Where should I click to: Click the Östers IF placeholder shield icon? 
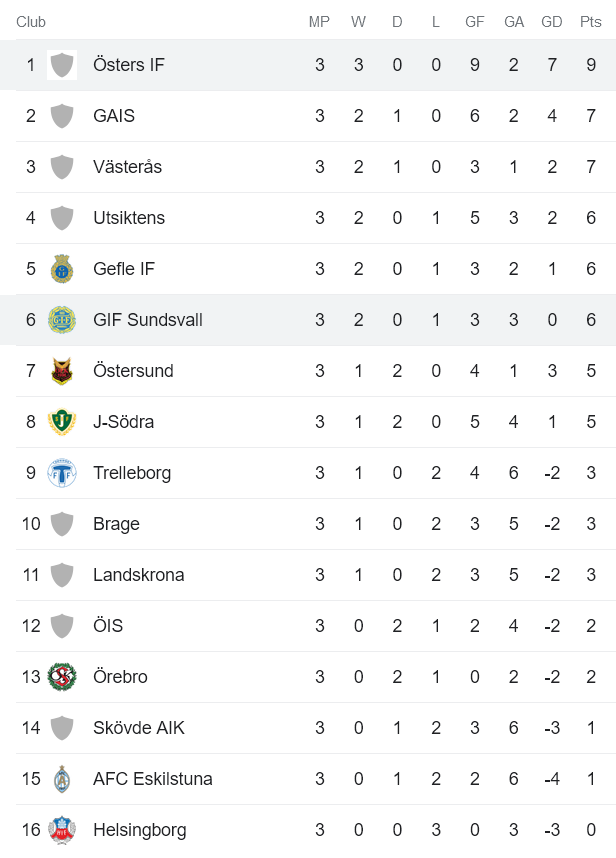click(62, 64)
